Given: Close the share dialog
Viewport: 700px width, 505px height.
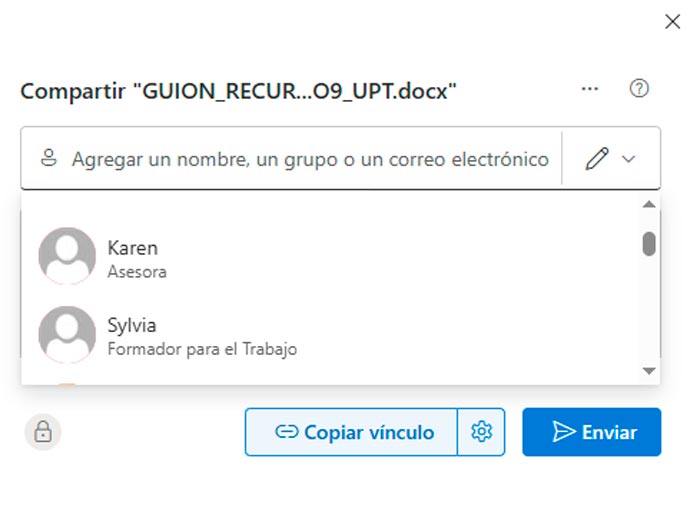Looking at the screenshot, I should (673, 22).
